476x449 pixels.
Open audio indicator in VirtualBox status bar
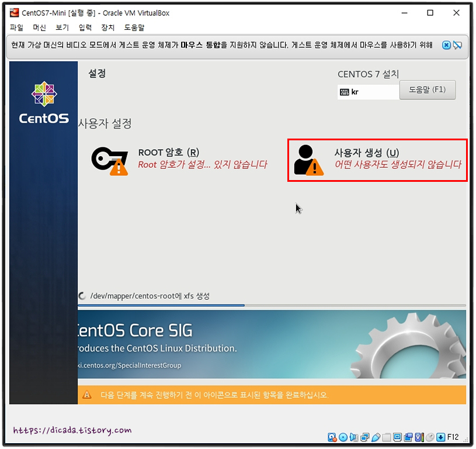point(354,437)
